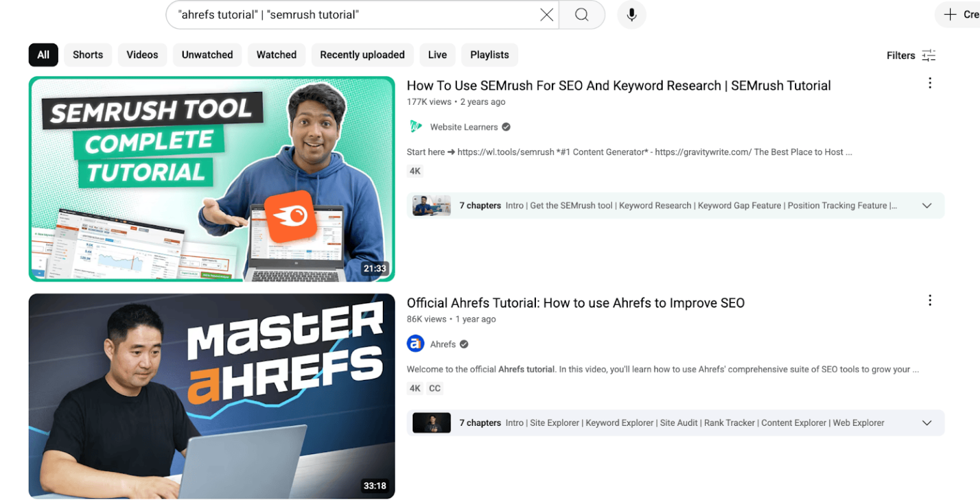Click the Ahrefs channel logo icon
Viewport: 980px width, 500px height.
tap(415, 344)
